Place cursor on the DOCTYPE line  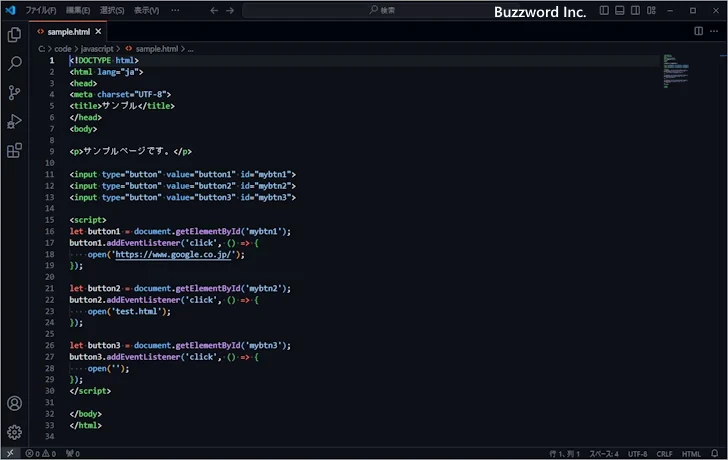(x=104, y=60)
